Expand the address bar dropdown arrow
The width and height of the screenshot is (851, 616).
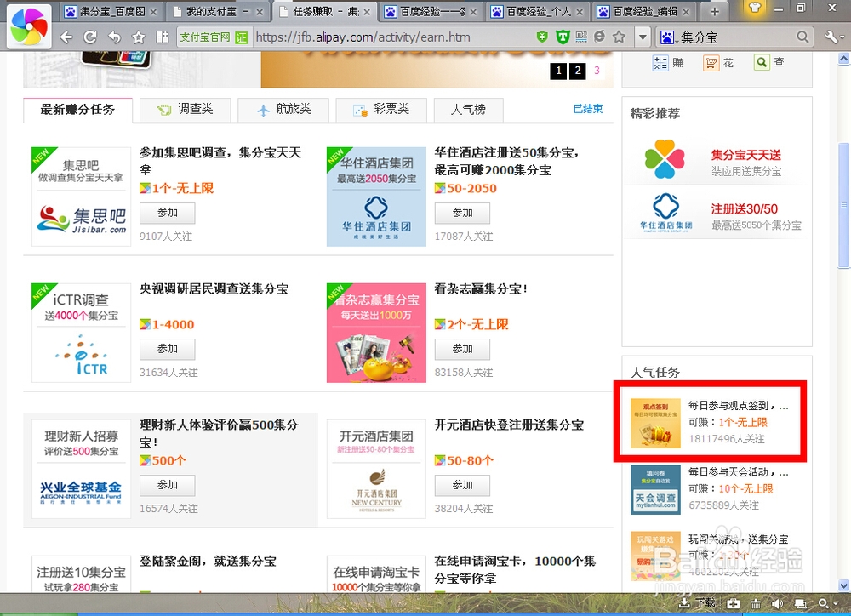pyautogui.click(x=643, y=37)
